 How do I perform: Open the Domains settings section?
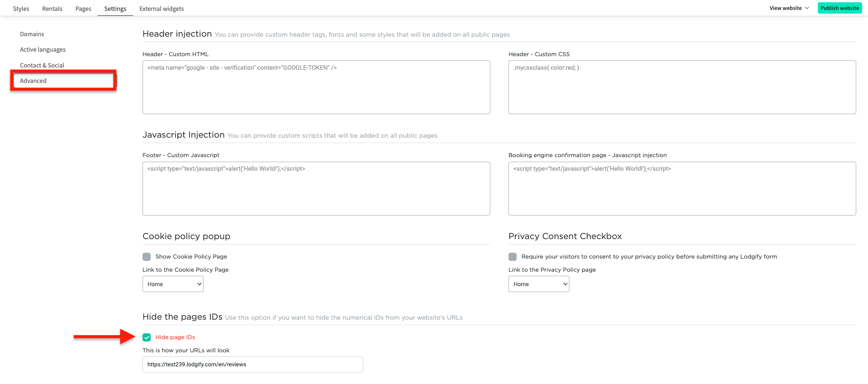point(32,34)
